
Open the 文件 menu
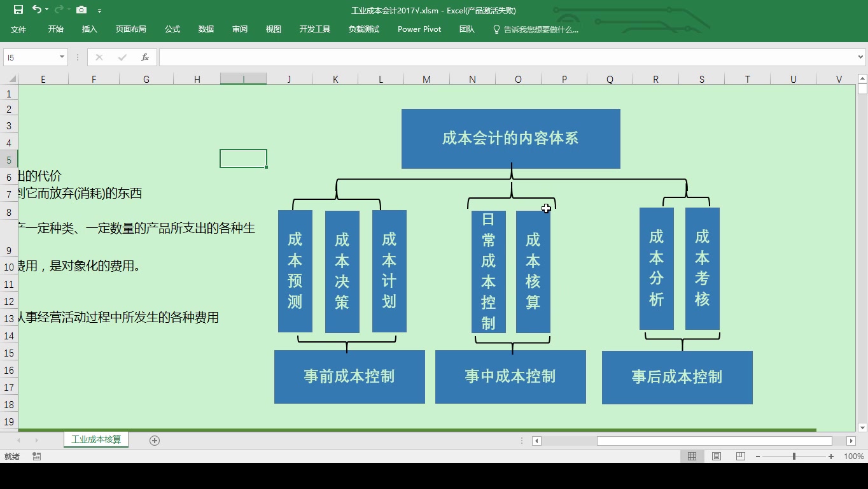click(18, 29)
